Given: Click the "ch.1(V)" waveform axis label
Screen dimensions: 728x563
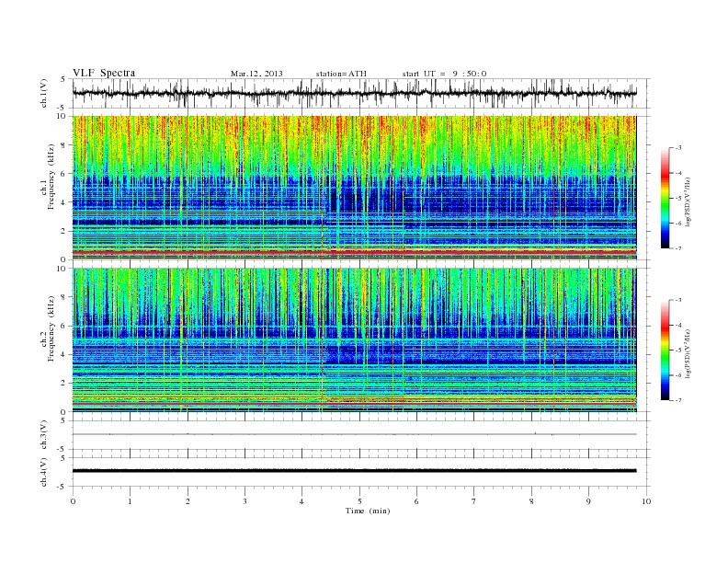Looking at the screenshot, I should pyautogui.click(x=44, y=93).
